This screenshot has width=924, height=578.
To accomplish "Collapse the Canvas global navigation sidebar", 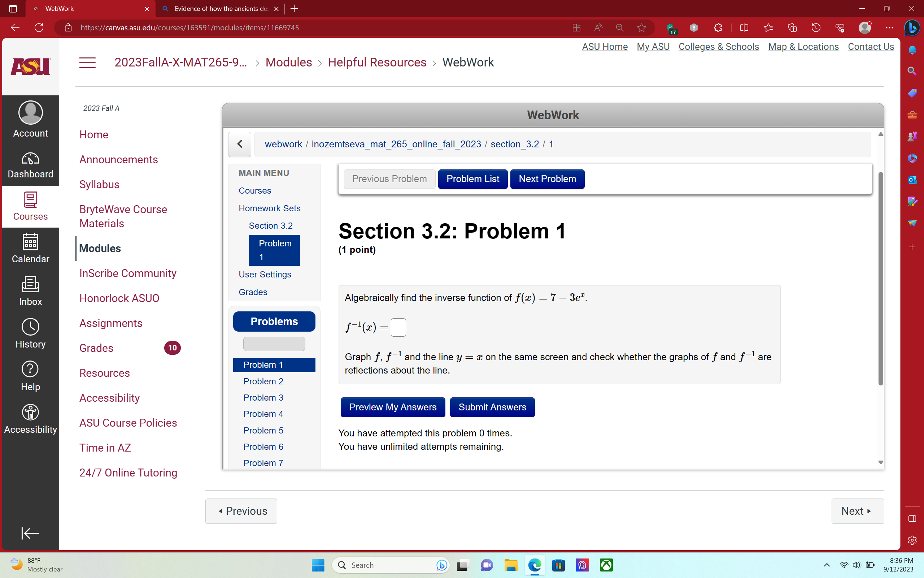I will (x=31, y=533).
